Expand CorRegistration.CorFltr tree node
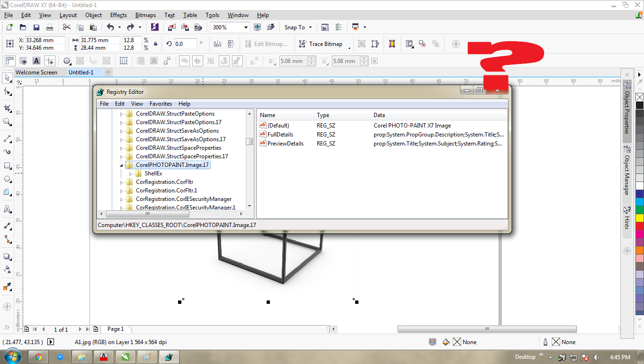644x364 pixels. click(121, 182)
